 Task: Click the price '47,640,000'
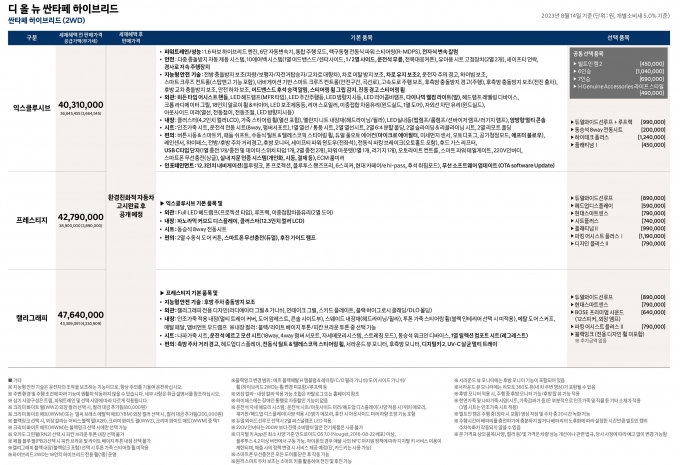tap(81, 314)
